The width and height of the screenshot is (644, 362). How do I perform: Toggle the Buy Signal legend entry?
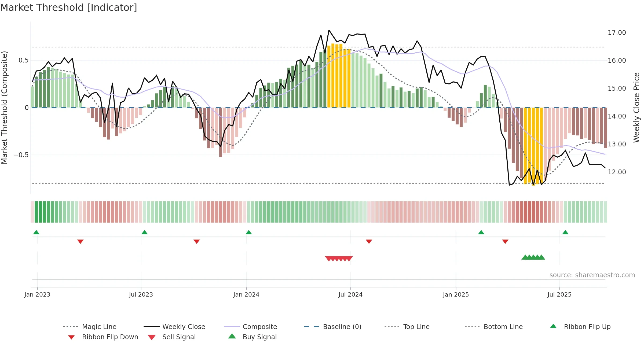(252, 337)
